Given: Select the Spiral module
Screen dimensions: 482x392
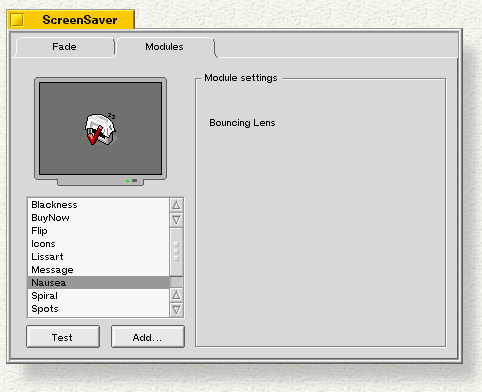Looking at the screenshot, I should pos(98,296).
